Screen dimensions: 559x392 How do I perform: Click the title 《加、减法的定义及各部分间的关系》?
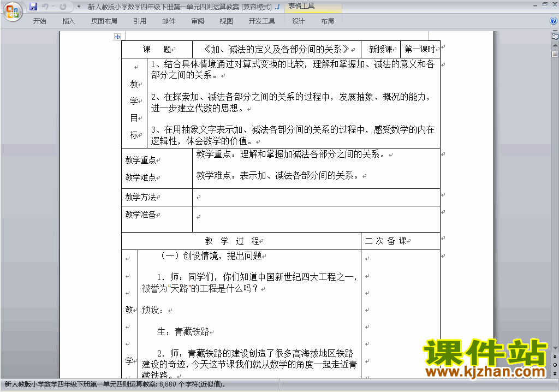(x=277, y=49)
